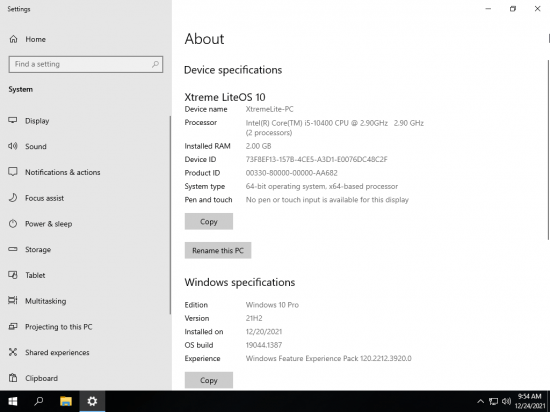This screenshot has height=412, width=550.
Task: Restore down the Settings window
Action: 513,9
